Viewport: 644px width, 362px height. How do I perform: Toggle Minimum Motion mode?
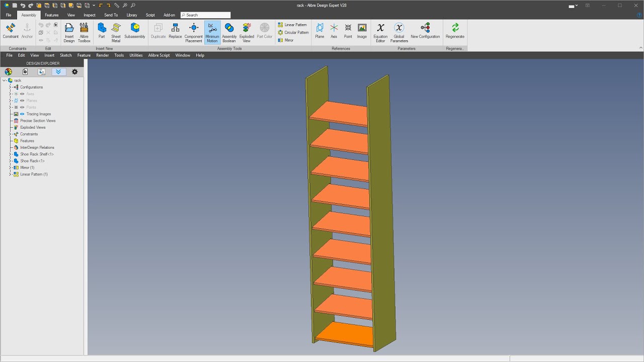tap(212, 32)
